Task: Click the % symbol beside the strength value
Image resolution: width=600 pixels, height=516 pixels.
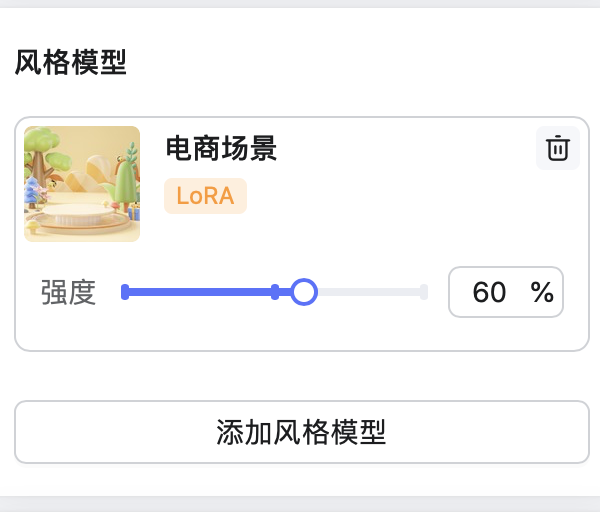Action: 542,292
